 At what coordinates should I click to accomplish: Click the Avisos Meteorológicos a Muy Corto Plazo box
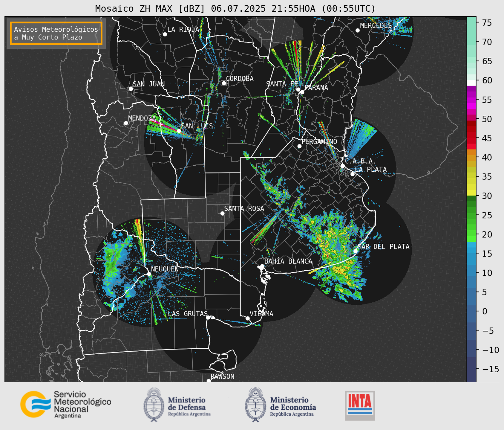(56, 33)
